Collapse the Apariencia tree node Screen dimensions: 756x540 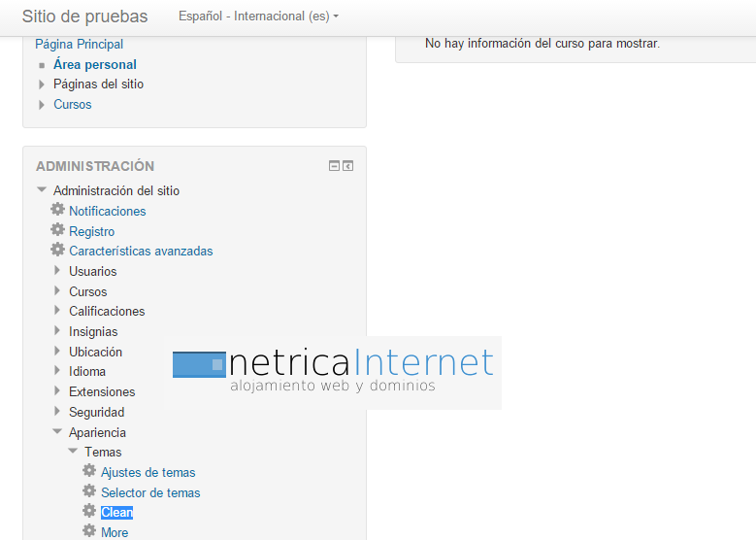[57, 432]
